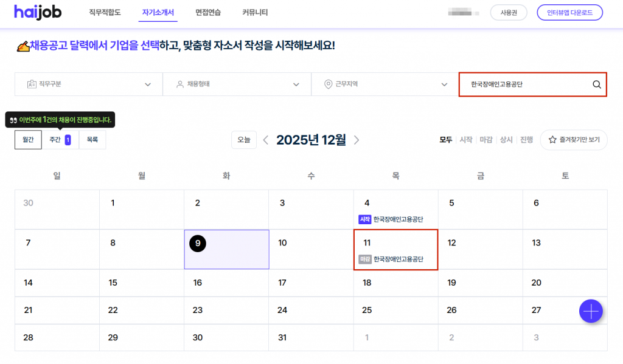Open the 면접연습 menu
623x364 pixels.
[208, 12]
